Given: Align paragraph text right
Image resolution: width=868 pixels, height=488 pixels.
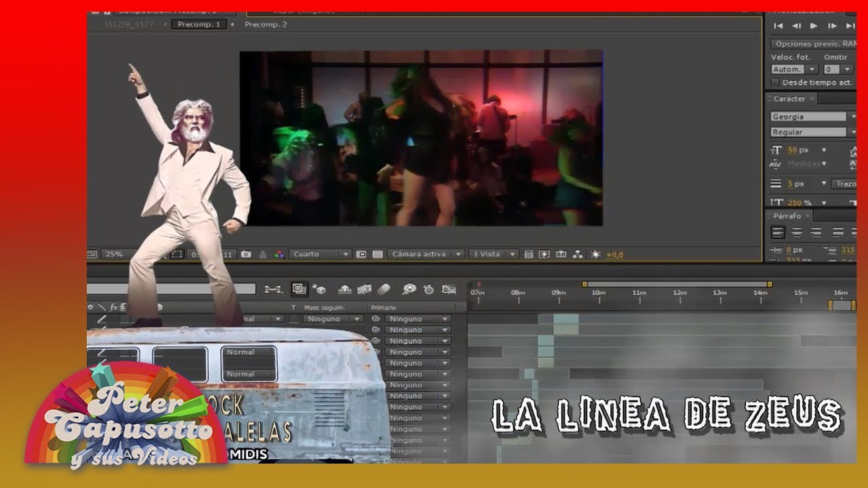Looking at the screenshot, I should (816, 232).
